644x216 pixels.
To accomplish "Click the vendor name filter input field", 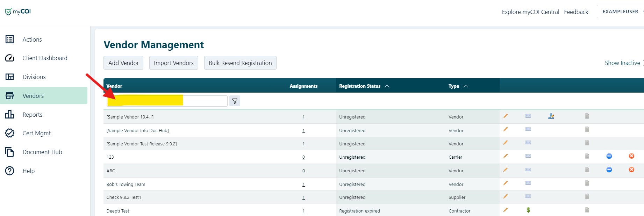I will pos(167,101).
